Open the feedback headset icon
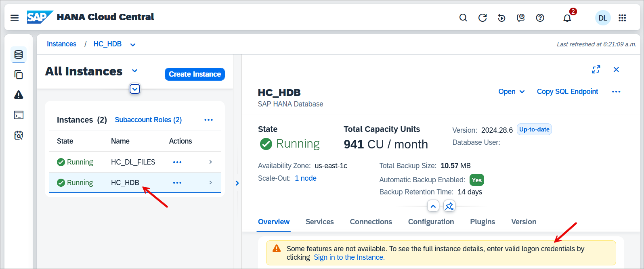Image resolution: width=644 pixels, height=269 pixels. point(521,18)
